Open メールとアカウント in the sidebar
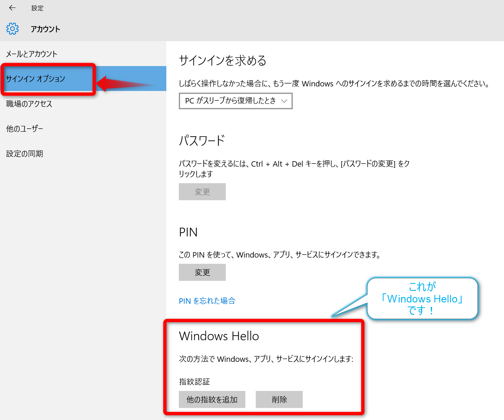Image resolution: width=504 pixels, height=420 pixels. coord(32,54)
